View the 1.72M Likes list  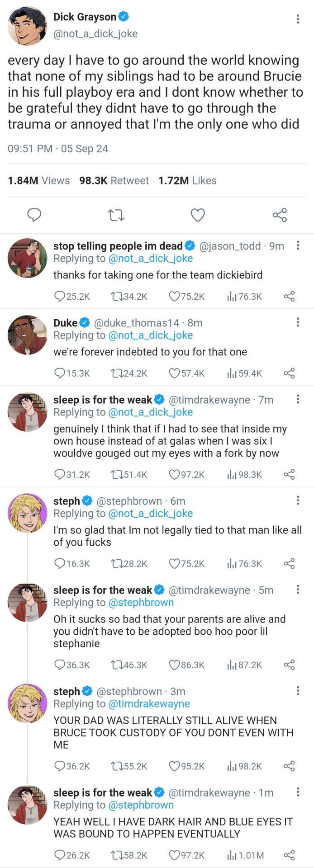pos(187,181)
